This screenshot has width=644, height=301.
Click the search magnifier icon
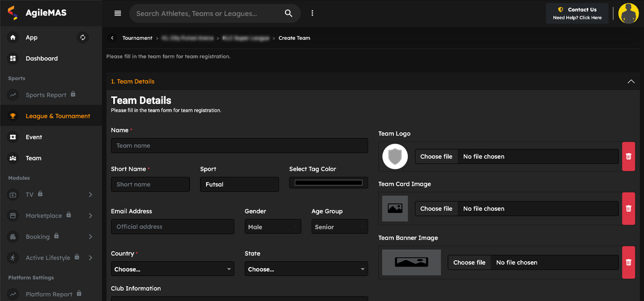point(289,13)
